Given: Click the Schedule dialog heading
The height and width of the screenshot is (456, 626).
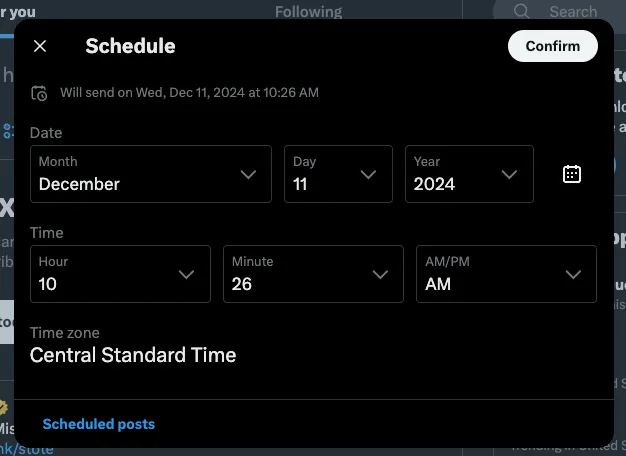Looking at the screenshot, I should coord(130,46).
